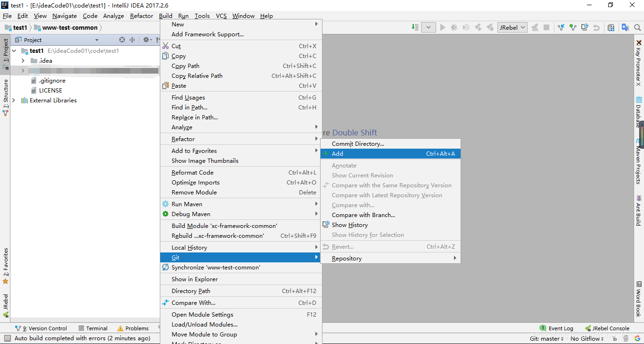Screen dimensions: 644x344
Task: Click the Scroll from Source target icon
Action: point(122,40)
